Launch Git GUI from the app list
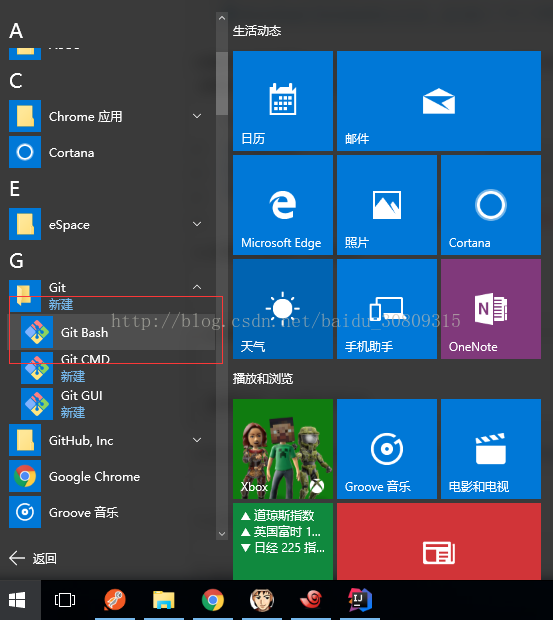The image size is (553, 620). coord(112,404)
